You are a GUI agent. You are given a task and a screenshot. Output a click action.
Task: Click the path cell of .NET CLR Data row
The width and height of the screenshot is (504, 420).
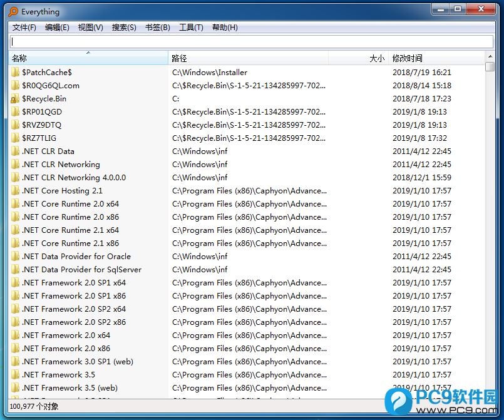click(200, 151)
